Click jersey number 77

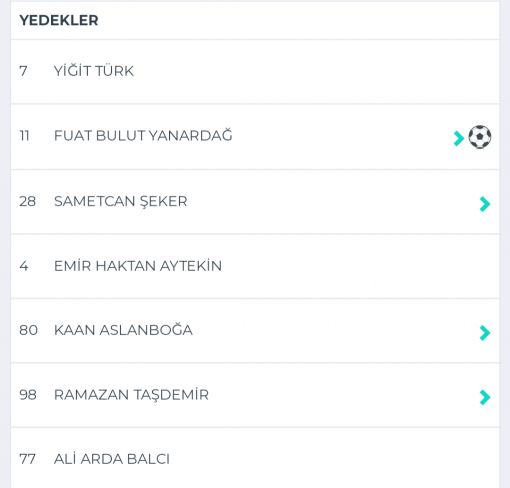point(27,459)
